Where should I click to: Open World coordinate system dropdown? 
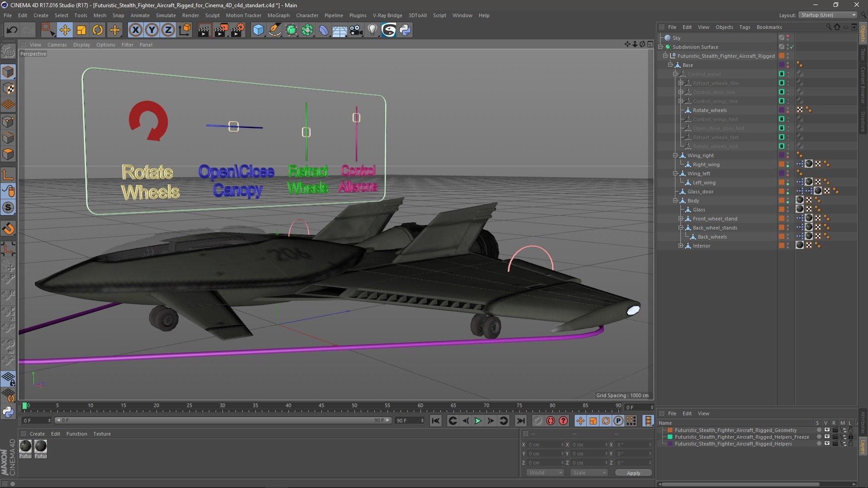click(545, 473)
